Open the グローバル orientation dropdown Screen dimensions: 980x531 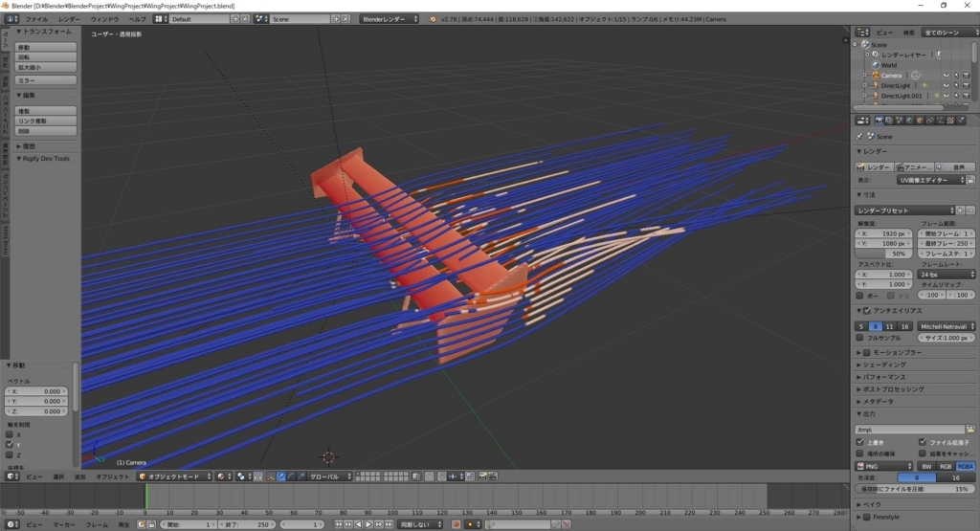pyautogui.click(x=330, y=476)
